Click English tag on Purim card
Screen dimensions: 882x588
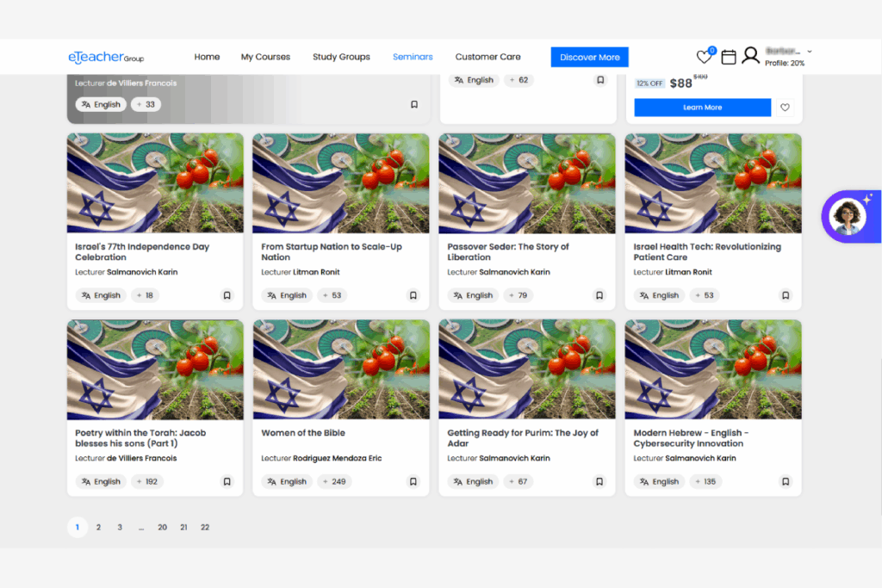pos(473,481)
